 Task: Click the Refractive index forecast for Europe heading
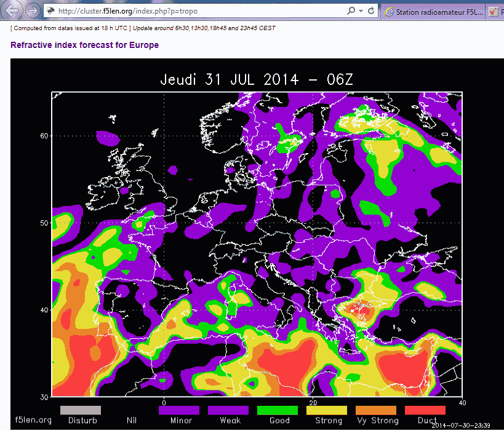tap(84, 45)
